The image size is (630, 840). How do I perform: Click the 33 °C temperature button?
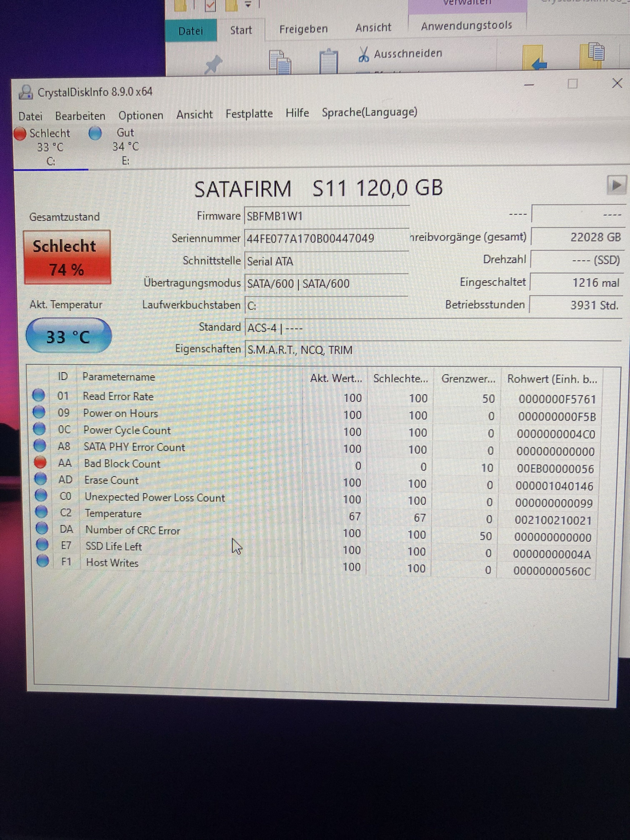(68, 336)
